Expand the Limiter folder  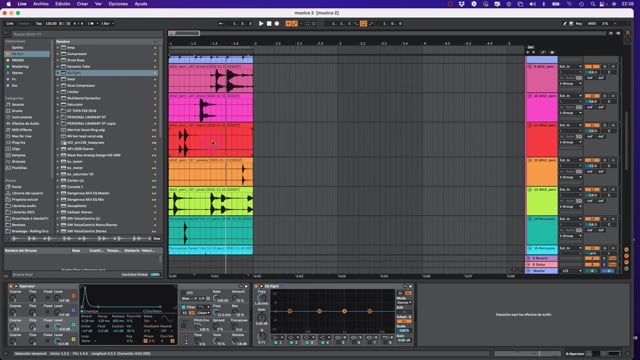pyautogui.click(x=58, y=92)
